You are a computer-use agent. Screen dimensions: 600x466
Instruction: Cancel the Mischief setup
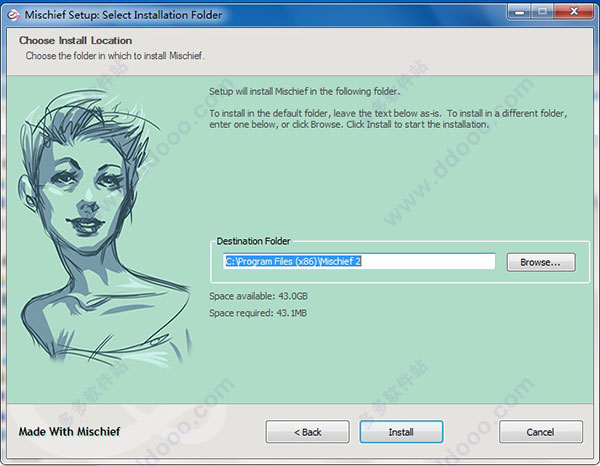(541, 432)
